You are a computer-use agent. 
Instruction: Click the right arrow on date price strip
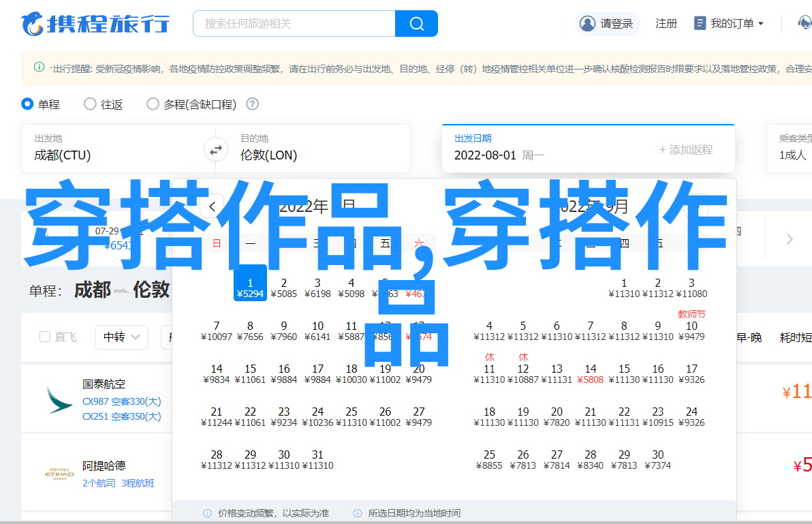point(790,238)
